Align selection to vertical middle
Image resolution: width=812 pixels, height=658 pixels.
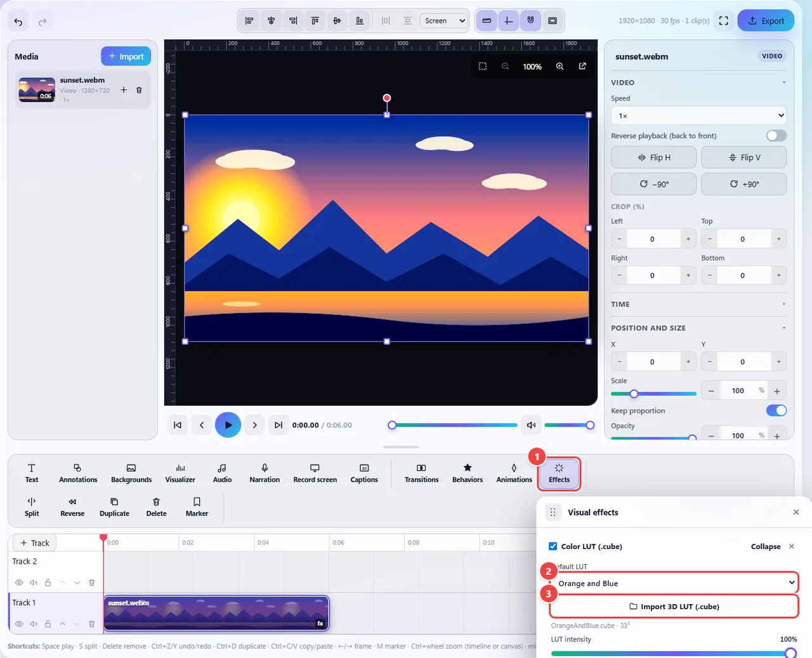(337, 21)
